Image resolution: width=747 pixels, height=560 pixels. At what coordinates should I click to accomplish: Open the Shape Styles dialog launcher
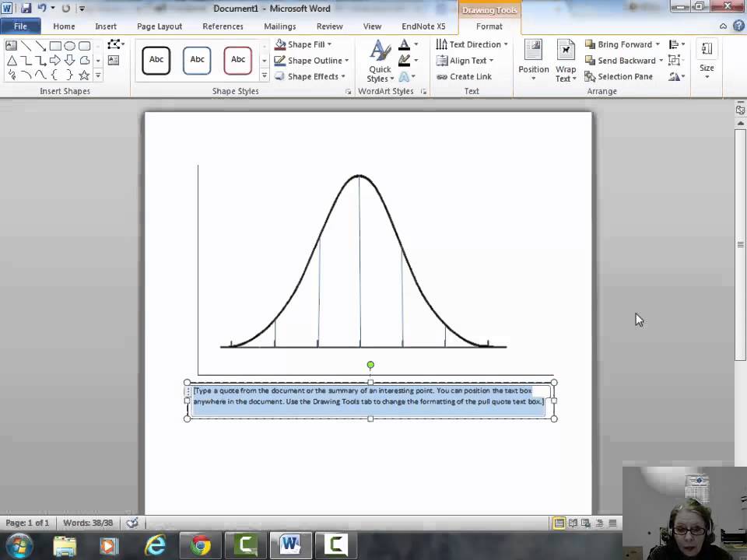(x=349, y=92)
